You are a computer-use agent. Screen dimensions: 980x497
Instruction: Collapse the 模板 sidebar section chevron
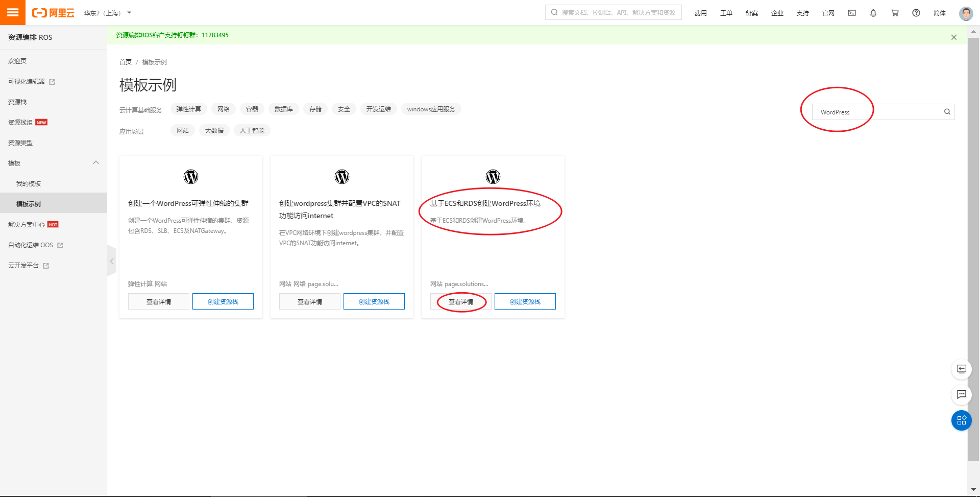pyautogui.click(x=96, y=163)
